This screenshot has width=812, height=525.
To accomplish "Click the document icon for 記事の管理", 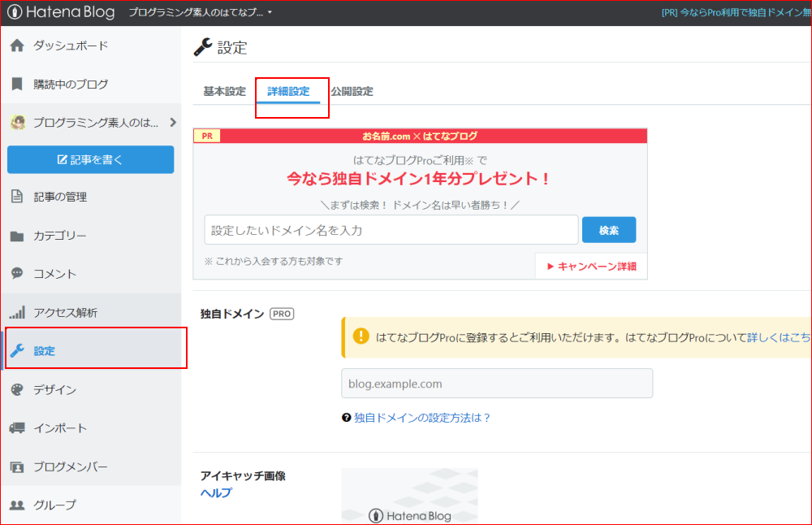I will [x=17, y=197].
